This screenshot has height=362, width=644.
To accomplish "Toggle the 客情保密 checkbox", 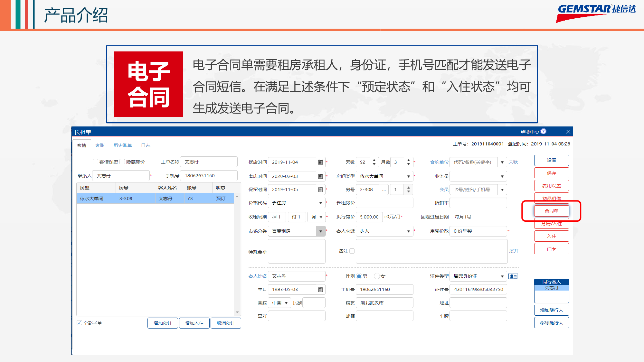I will (x=95, y=162).
